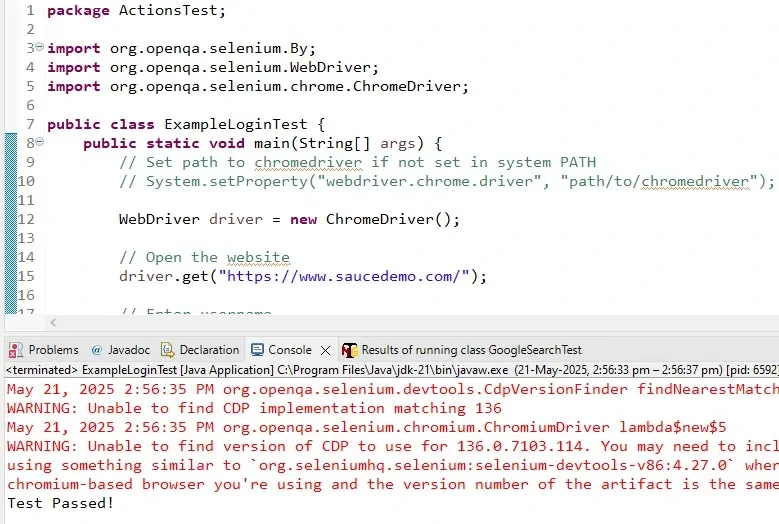This screenshot has height=524, width=779.
Task: Select the Console tab
Action: click(290, 350)
